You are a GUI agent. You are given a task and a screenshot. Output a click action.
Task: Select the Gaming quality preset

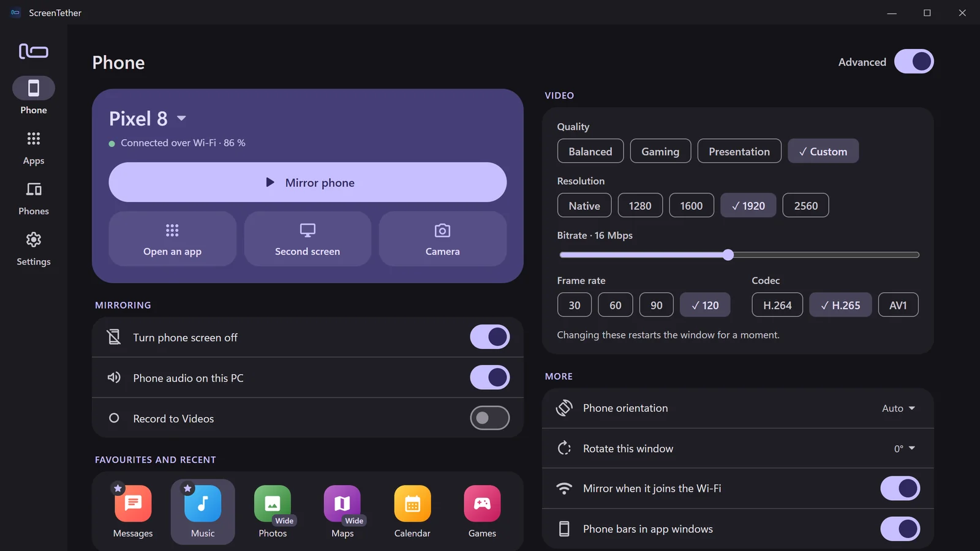660,151
